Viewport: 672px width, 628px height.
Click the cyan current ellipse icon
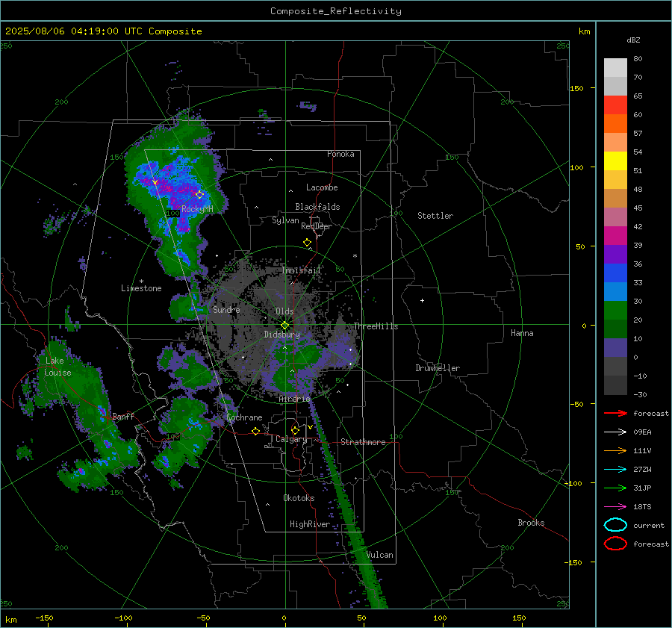pyautogui.click(x=615, y=525)
